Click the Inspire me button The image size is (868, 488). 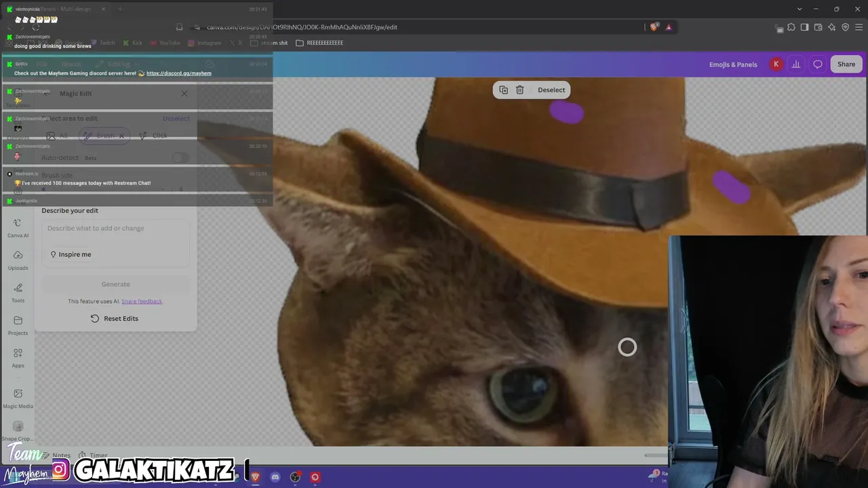click(71, 255)
